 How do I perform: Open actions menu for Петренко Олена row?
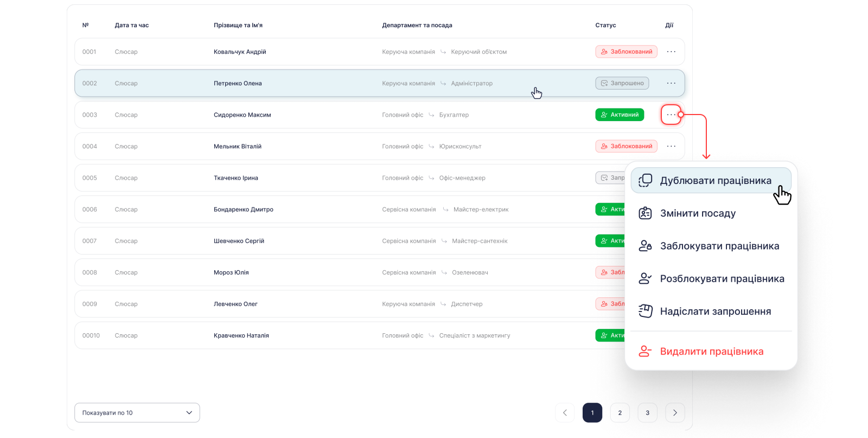click(x=671, y=83)
